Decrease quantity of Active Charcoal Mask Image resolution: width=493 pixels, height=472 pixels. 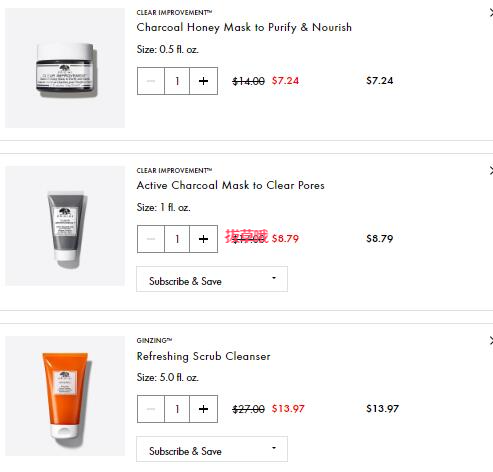tap(151, 239)
